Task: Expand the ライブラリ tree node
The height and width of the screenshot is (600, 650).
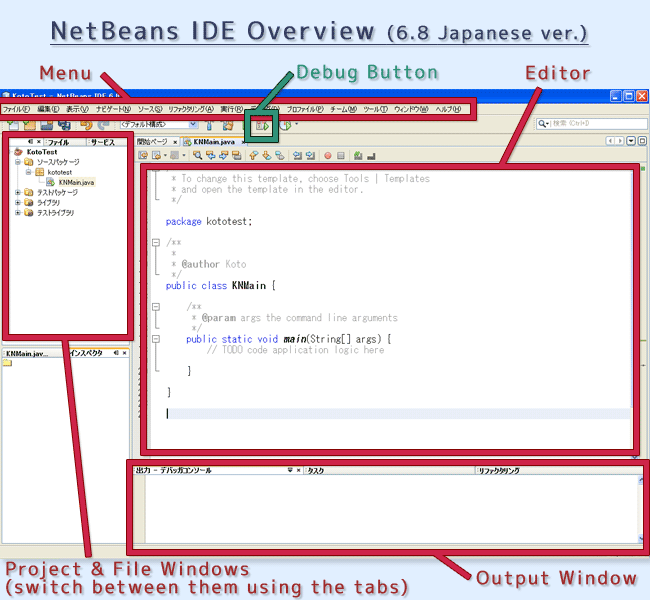Action: [x=18, y=202]
